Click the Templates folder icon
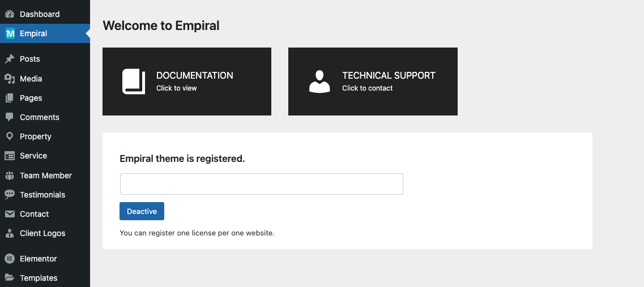Viewport: 644px width, 287px height. 10,278
